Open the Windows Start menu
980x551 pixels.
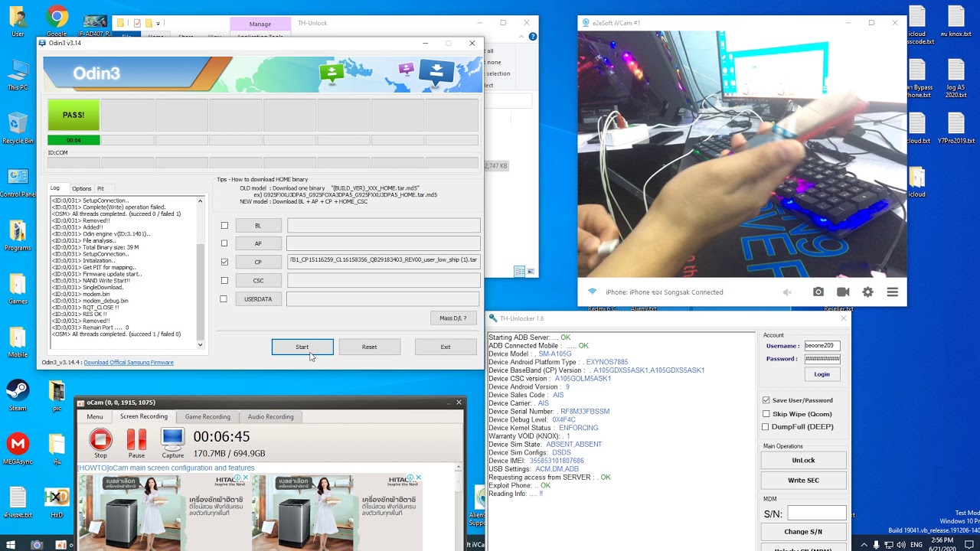tap(11, 545)
